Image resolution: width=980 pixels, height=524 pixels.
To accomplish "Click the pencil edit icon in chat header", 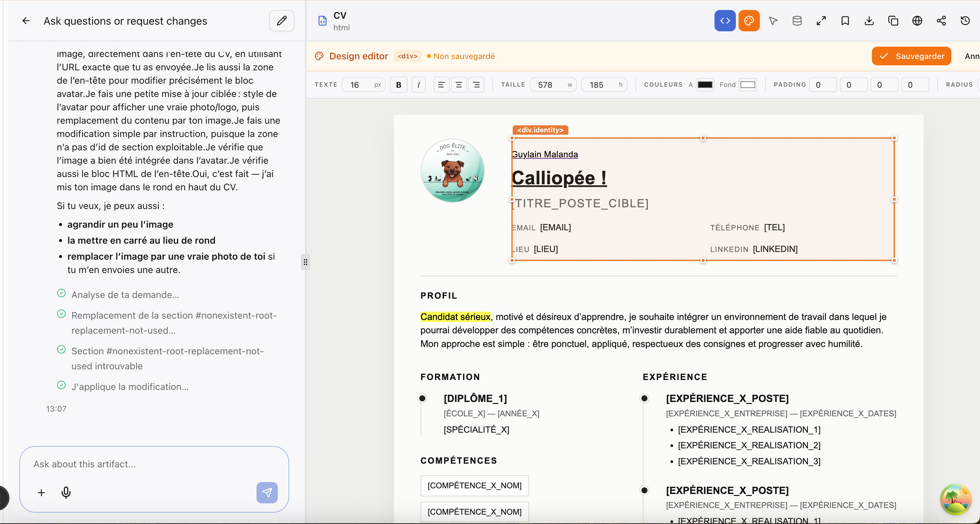I will [x=282, y=21].
